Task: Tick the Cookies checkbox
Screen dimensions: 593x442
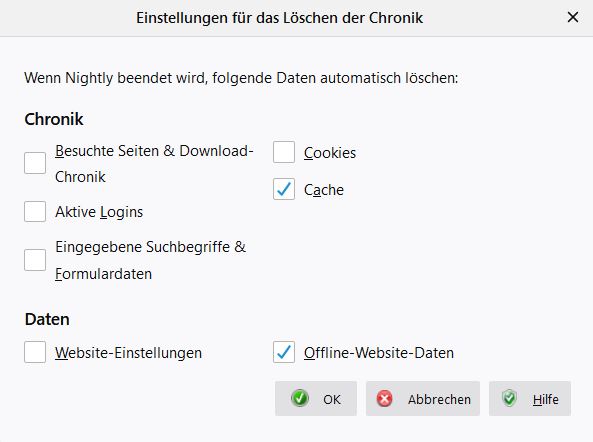Action: point(284,152)
